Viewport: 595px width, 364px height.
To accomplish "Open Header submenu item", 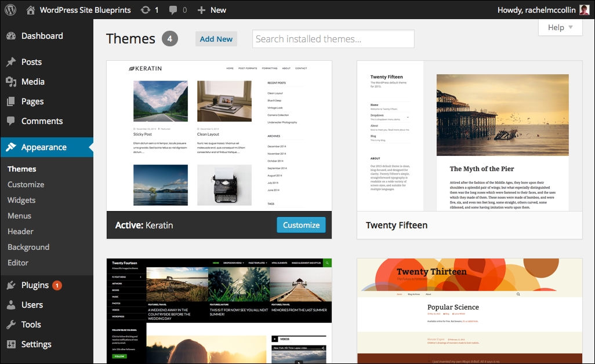I will pos(20,231).
